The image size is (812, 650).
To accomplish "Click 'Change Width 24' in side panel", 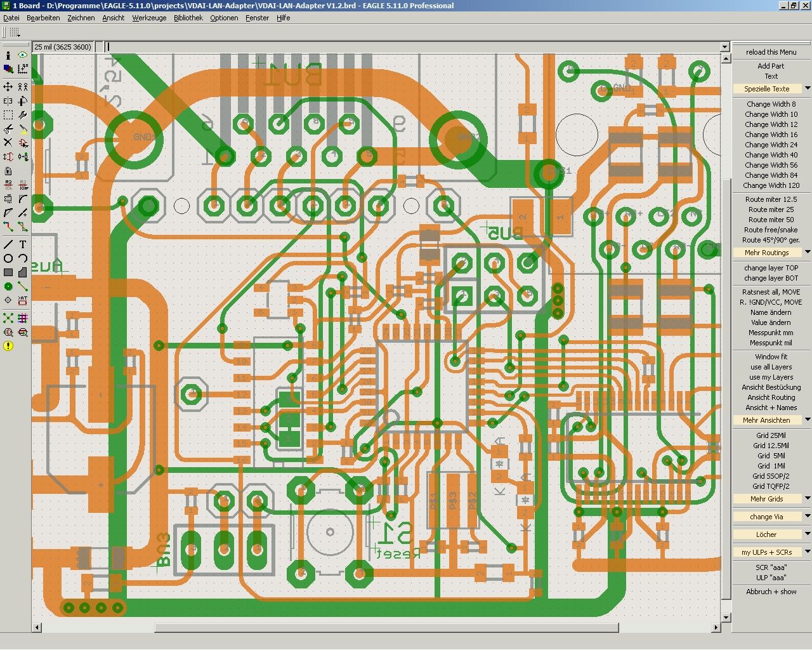I will 771,145.
